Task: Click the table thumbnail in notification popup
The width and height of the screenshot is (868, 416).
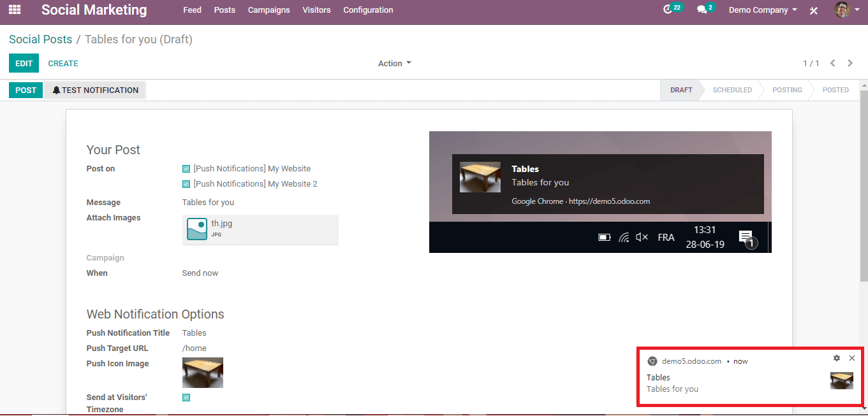Action: click(x=842, y=380)
